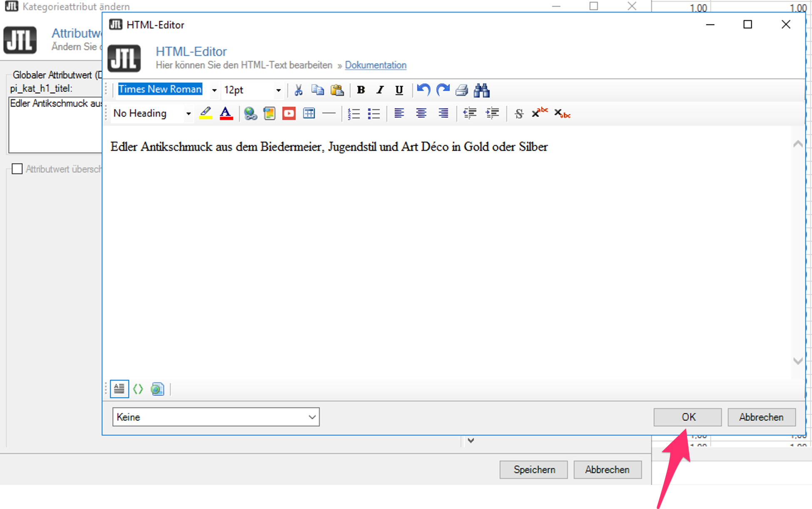Click the Print icon in toolbar

[x=461, y=90]
